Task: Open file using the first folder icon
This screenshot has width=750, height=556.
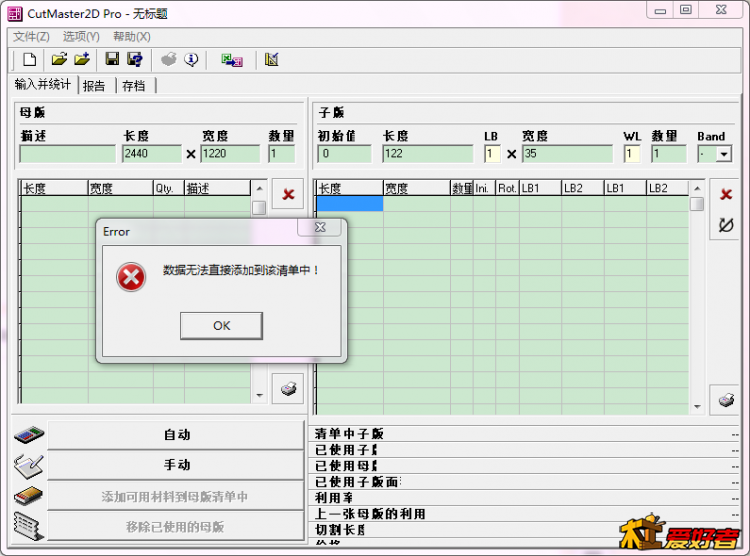Action: coord(59,59)
